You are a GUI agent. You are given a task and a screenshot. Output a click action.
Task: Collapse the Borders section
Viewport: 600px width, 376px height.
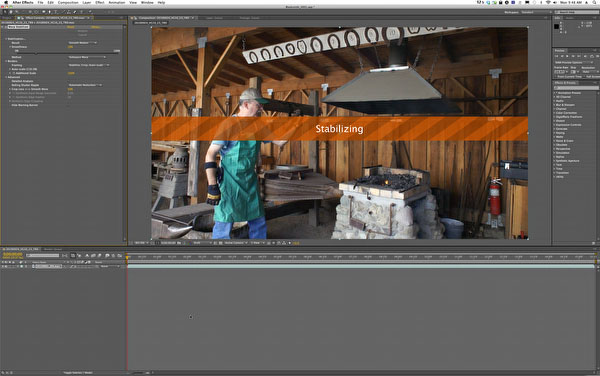[x=6, y=61]
